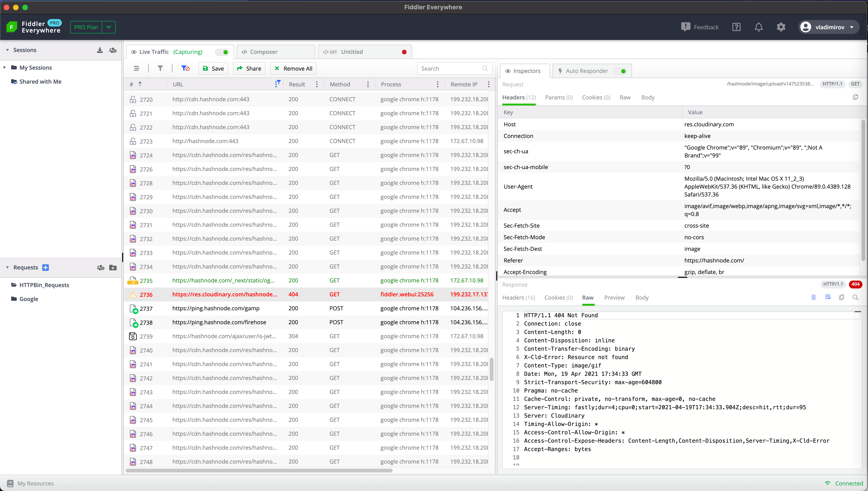868x491 pixels.
Task: Click the response format highlight icon
Action: tap(813, 297)
